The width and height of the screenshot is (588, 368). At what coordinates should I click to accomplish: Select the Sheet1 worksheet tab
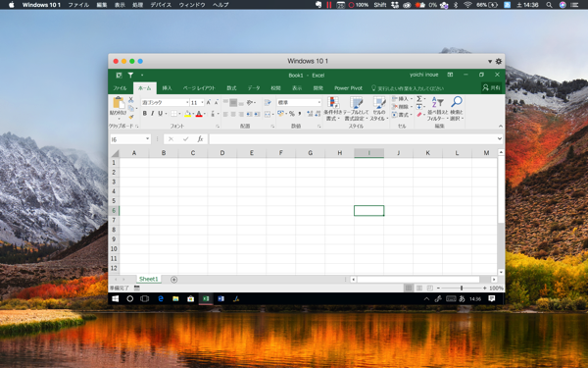(x=149, y=279)
